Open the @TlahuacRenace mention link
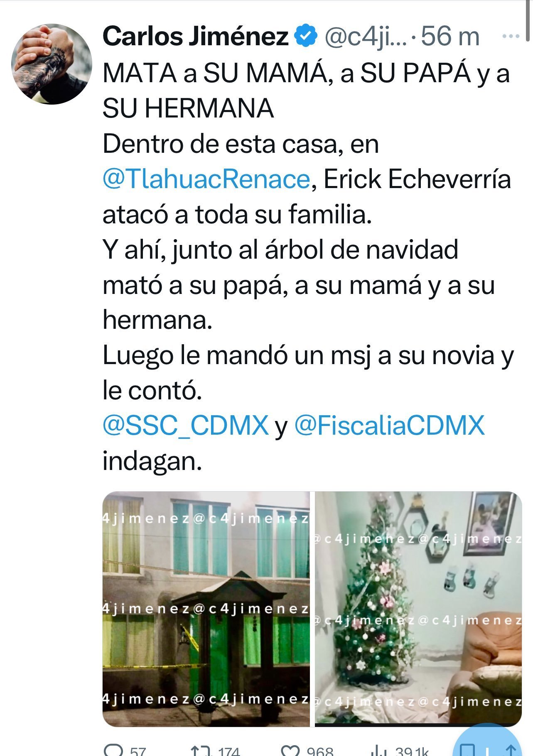This screenshot has height=756, width=533. [x=206, y=179]
